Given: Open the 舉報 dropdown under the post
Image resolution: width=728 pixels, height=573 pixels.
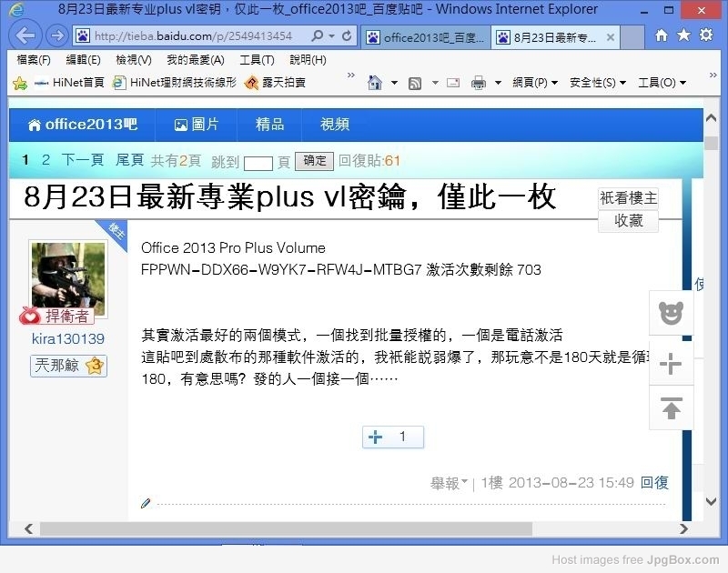Looking at the screenshot, I should pyautogui.click(x=449, y=483).
